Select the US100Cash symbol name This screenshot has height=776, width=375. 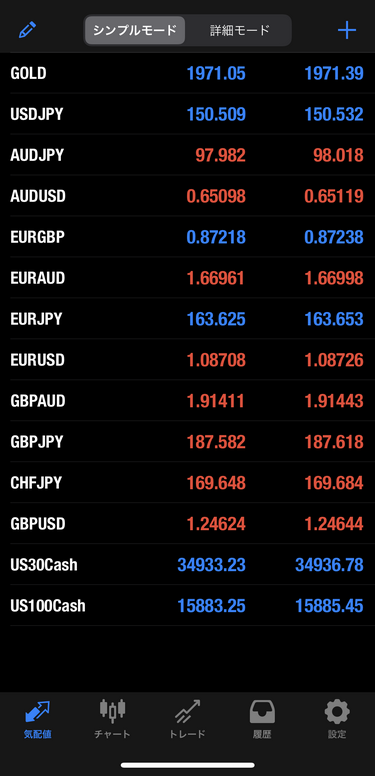coord(47,605)
